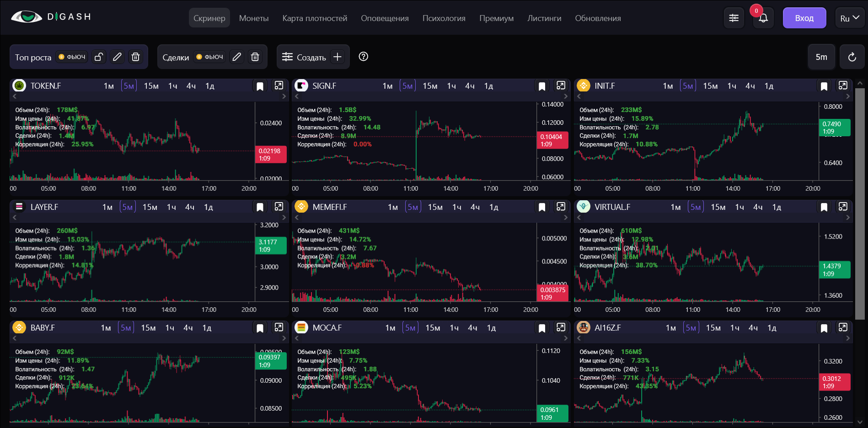Click the Вход login button
868x428 pixels.
coord(804,18)
